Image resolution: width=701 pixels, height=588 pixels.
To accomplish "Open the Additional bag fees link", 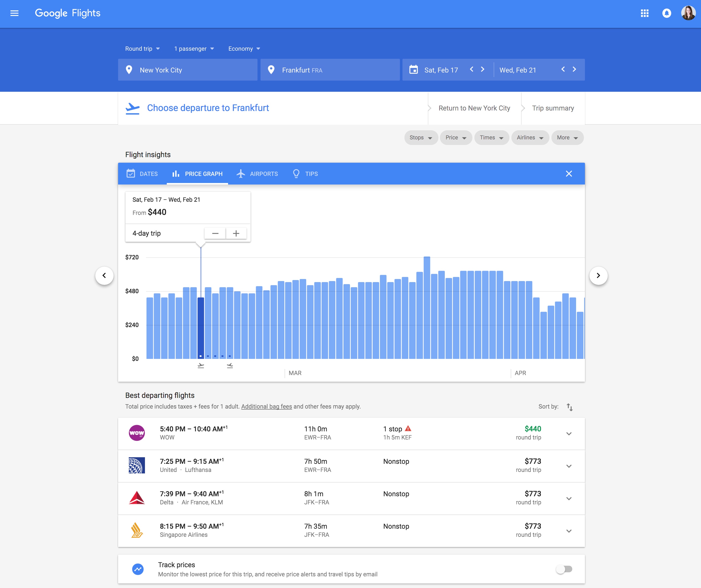I will tap(266, 406).
